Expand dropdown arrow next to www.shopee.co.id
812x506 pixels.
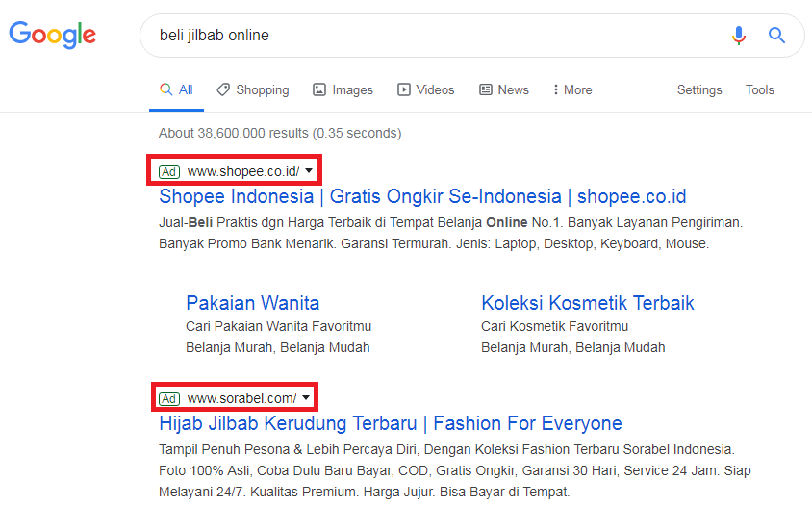pyautogui.click(x=308, y=172)
